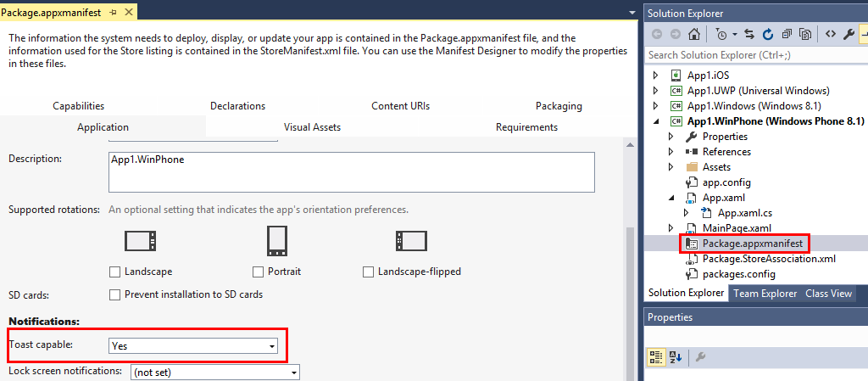Switch Properties to the Categorized view
This screenshot has height=381, width=868.
coord(656,357)
